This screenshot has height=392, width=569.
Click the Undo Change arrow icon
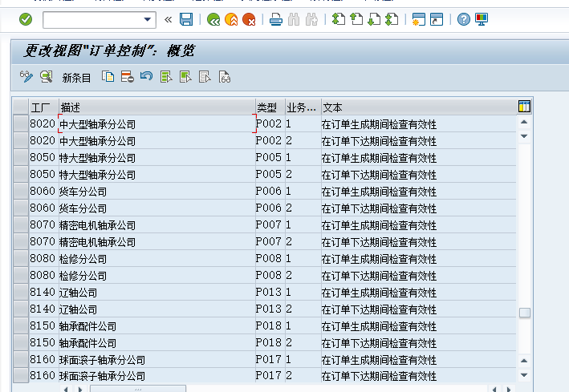147,76
